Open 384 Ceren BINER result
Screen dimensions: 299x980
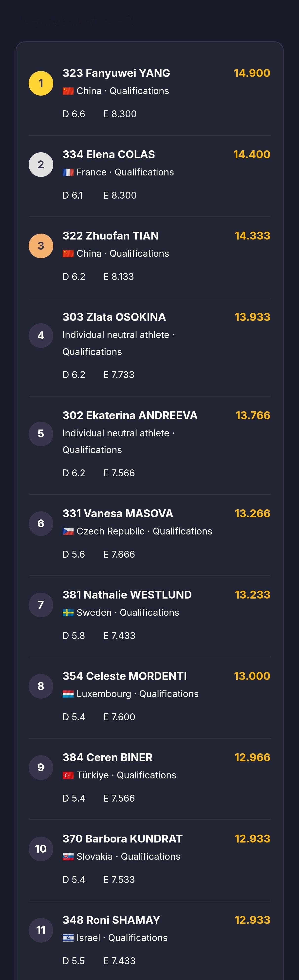tap(107, 757)
